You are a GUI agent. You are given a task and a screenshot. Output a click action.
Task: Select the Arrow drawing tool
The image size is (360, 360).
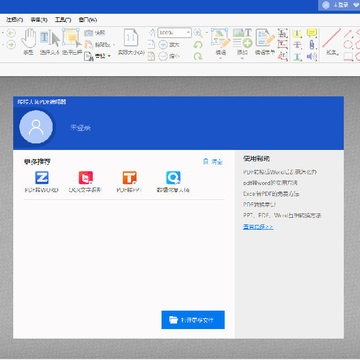[x=348, y=33]
